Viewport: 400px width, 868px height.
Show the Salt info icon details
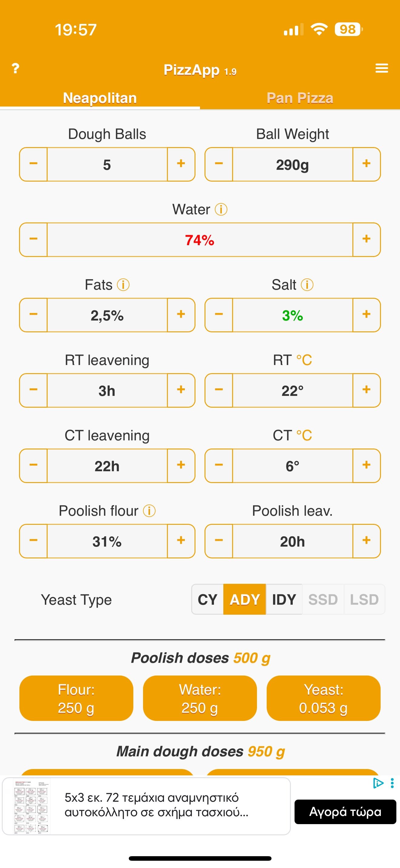[307, 285]
